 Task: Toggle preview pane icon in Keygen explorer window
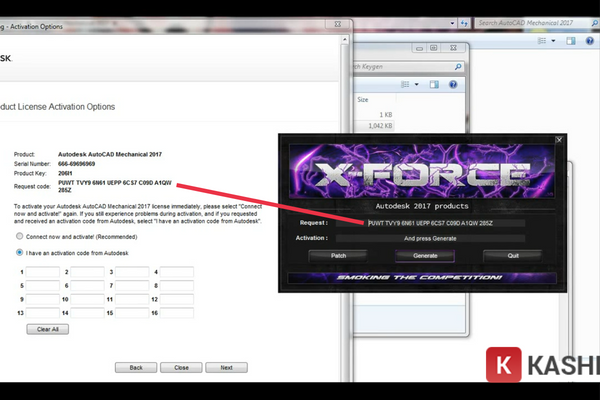point(434,84)
